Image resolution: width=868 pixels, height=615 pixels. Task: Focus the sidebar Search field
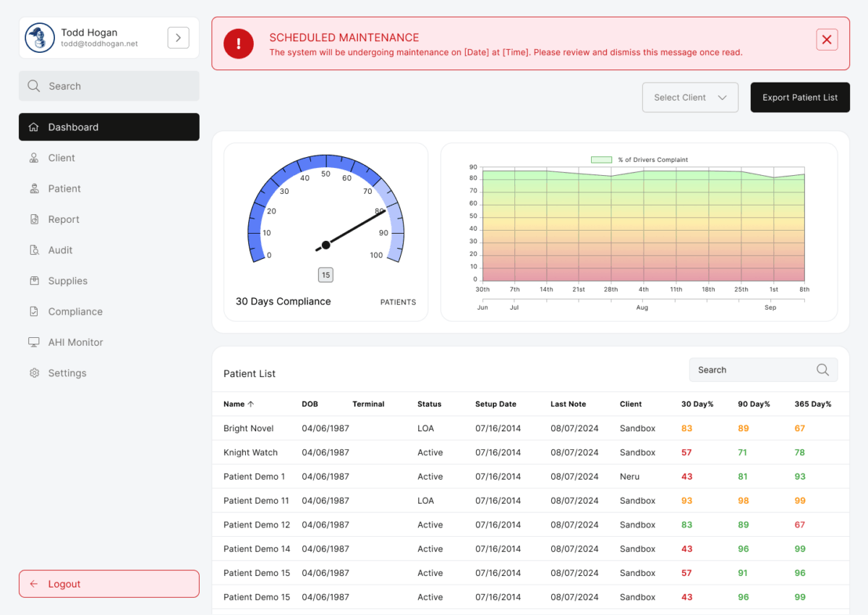coord(109,86)
